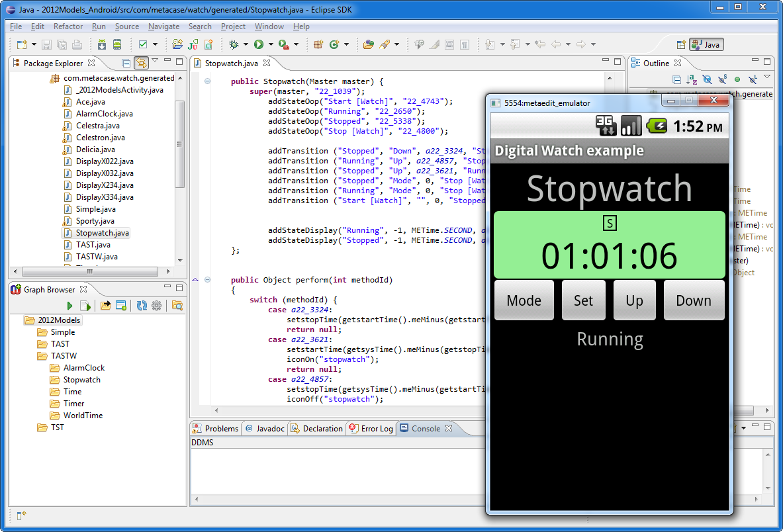Open the Run button dropdown arrow

coord(271,44)
